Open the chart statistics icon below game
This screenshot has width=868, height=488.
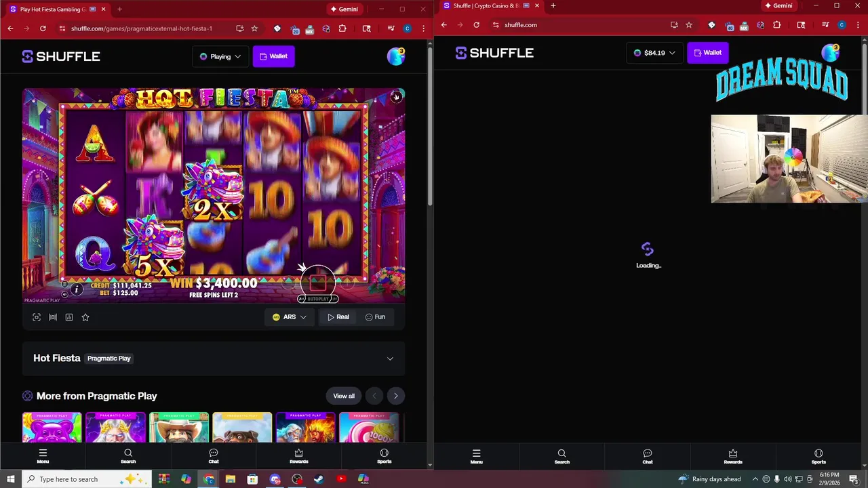coord(69,317)
